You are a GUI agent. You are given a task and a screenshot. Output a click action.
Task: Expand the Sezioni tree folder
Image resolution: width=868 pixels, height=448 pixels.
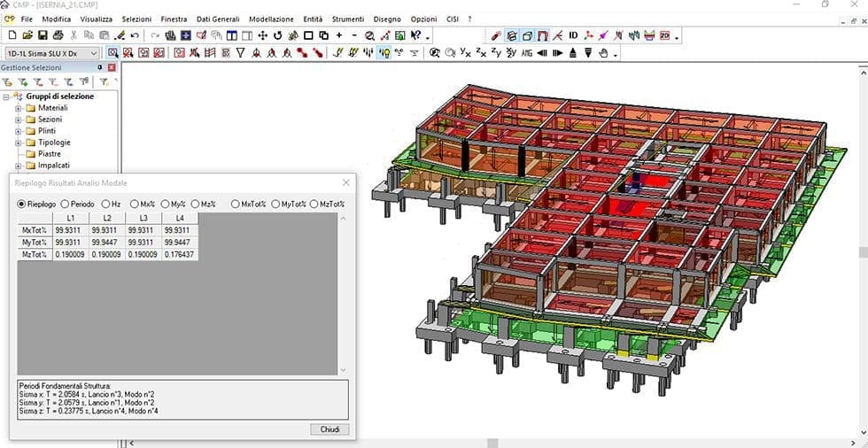coord(18,120)
